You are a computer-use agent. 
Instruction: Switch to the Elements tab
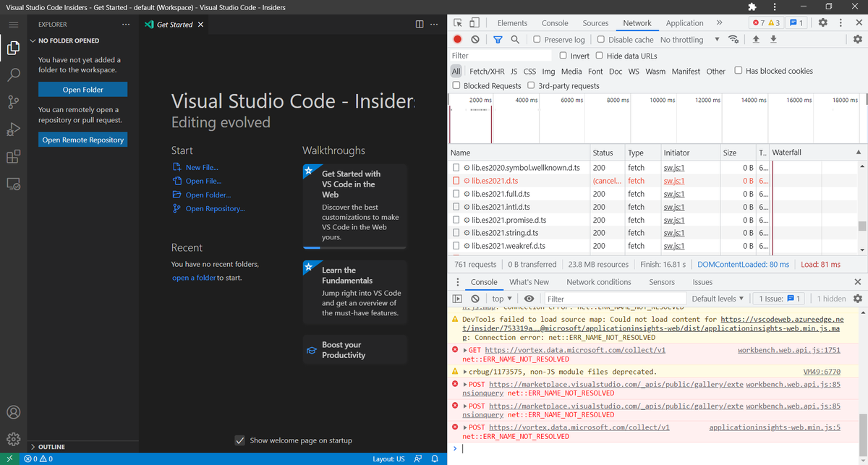(x=512, y=23)
